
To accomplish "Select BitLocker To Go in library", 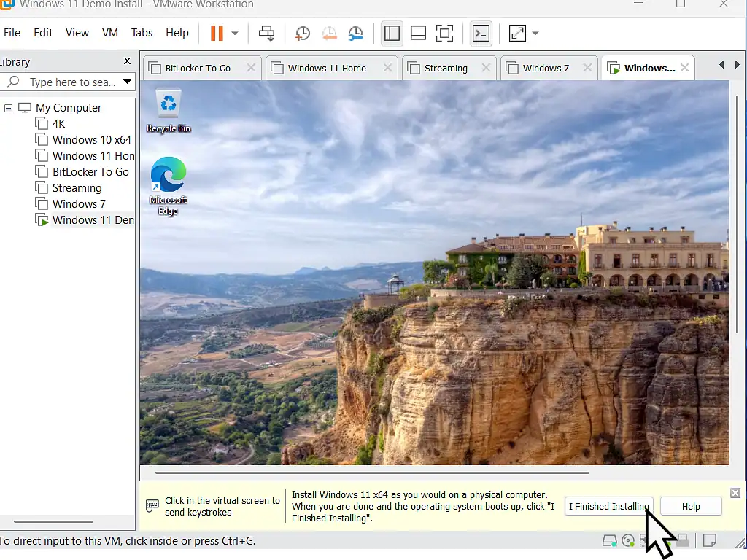I will coord(90,172).
